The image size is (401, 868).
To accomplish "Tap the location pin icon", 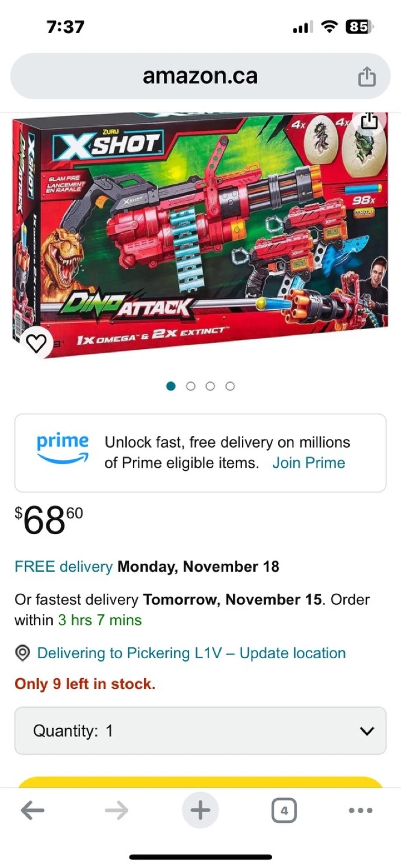I will (x=23, y=653).
